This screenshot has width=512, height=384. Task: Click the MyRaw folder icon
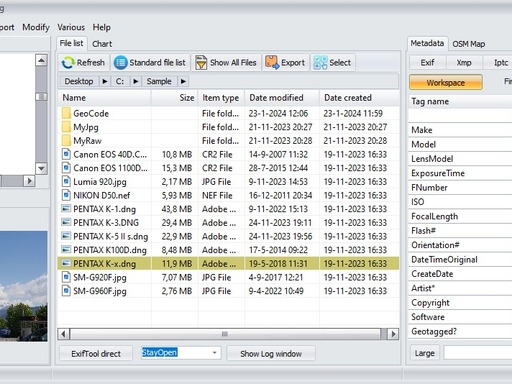click(66, 141)
